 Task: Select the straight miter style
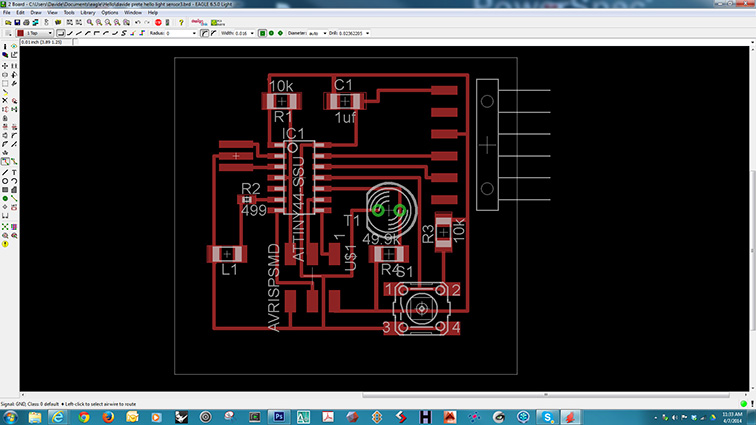pos(214,33)
